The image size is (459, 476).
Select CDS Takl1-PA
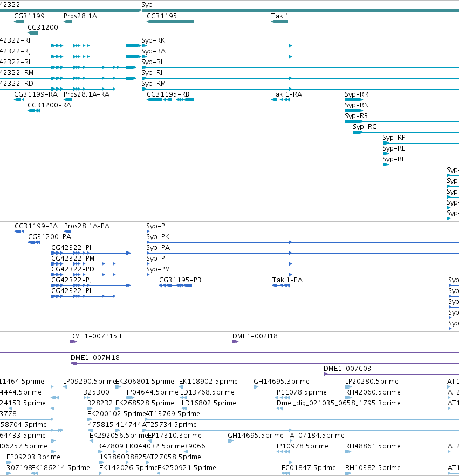click(287, 280)
